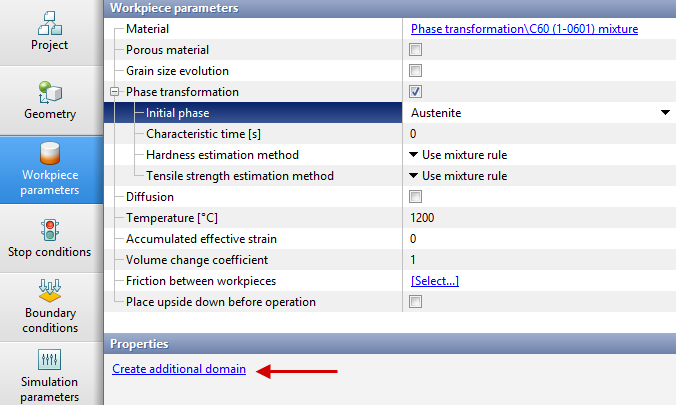Open the Geometry section icon
Screen dimensions: 676x405
[50, 92]
